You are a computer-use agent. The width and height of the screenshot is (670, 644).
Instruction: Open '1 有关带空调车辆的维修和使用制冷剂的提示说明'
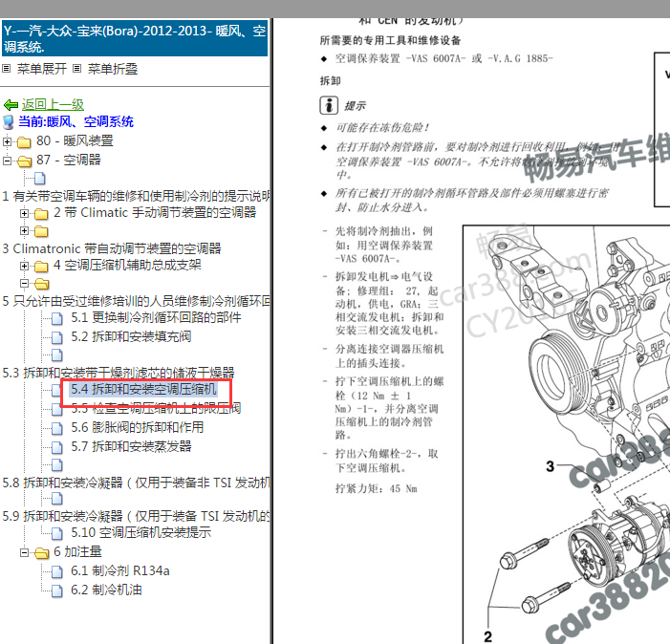tap(136, 196)
